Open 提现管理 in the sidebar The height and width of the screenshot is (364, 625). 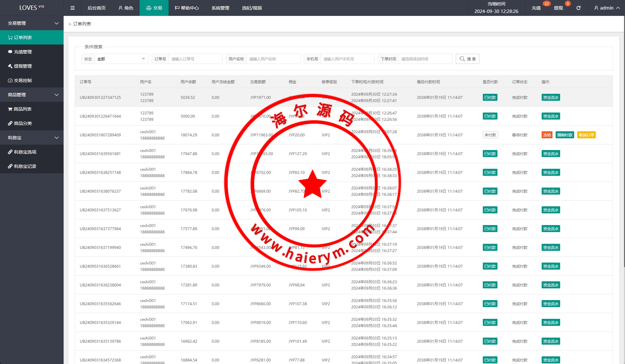click(23, 66)
